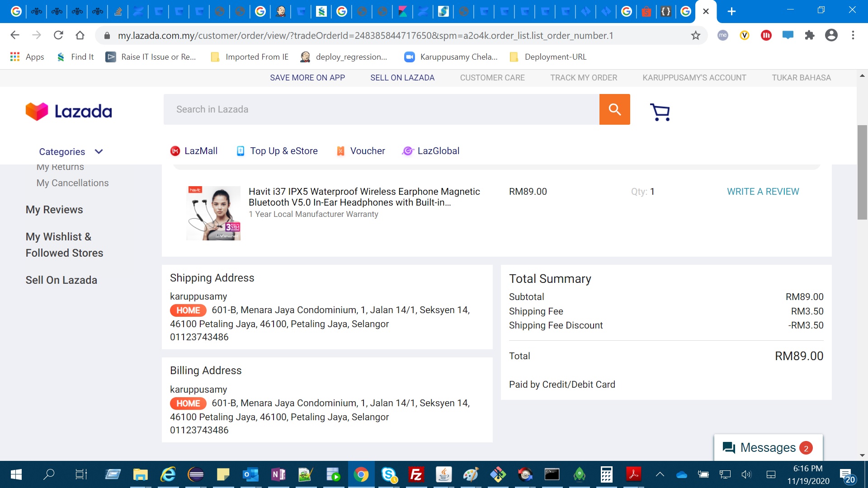Open Task View on the taskbar
Screen dimensions: 868x488
pyautogui.click(x=81, y=474)
